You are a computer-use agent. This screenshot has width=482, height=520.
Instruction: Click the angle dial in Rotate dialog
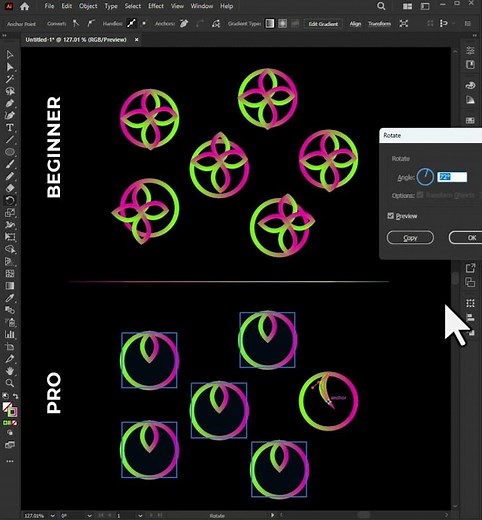tap(425, 177)
